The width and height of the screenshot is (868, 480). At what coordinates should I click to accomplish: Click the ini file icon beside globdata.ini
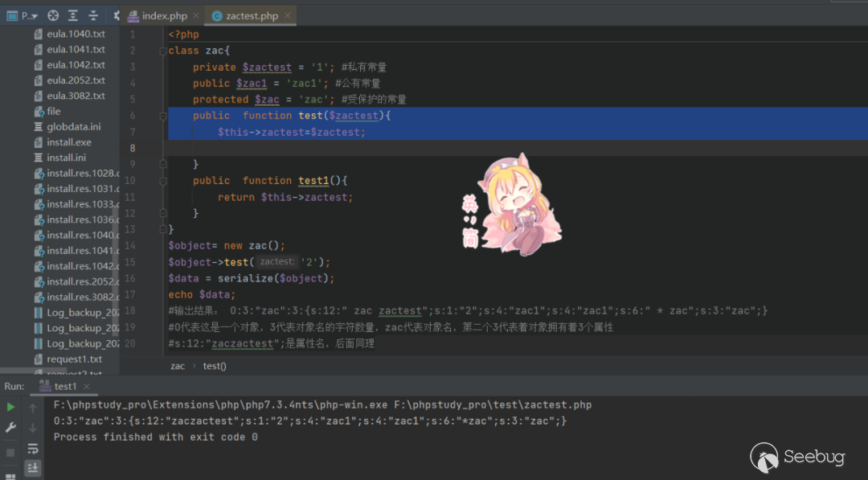pyautogui.click(x=39, y=127)
